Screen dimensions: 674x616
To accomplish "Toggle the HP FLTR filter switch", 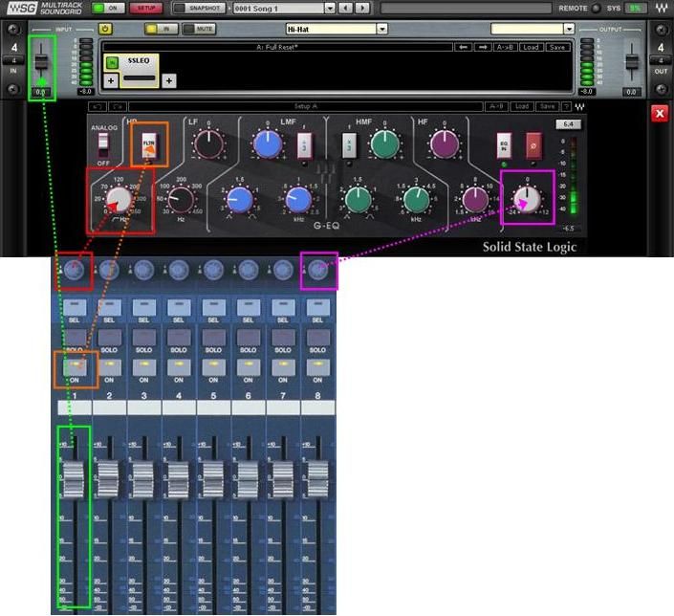I will coord(149,145).
